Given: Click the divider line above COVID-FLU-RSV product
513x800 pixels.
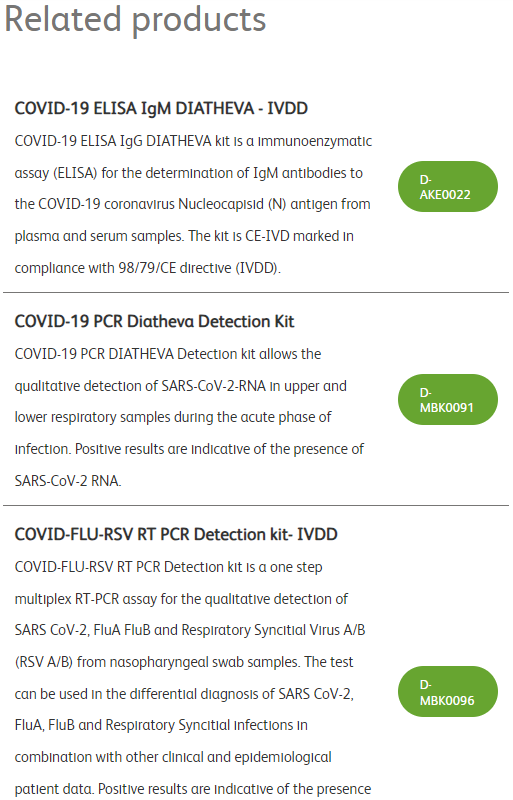Looking at the screenshot, I should [256, 506].
